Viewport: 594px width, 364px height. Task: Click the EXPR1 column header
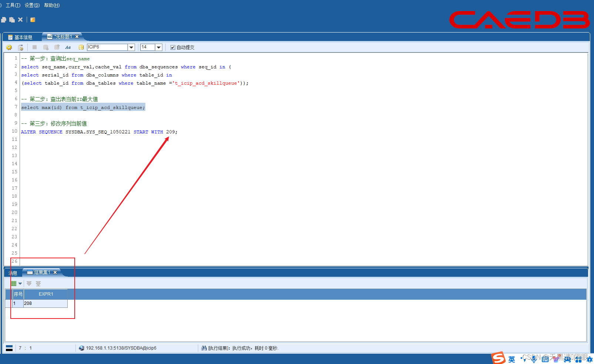pyautogui.click(x=46, y=294)
